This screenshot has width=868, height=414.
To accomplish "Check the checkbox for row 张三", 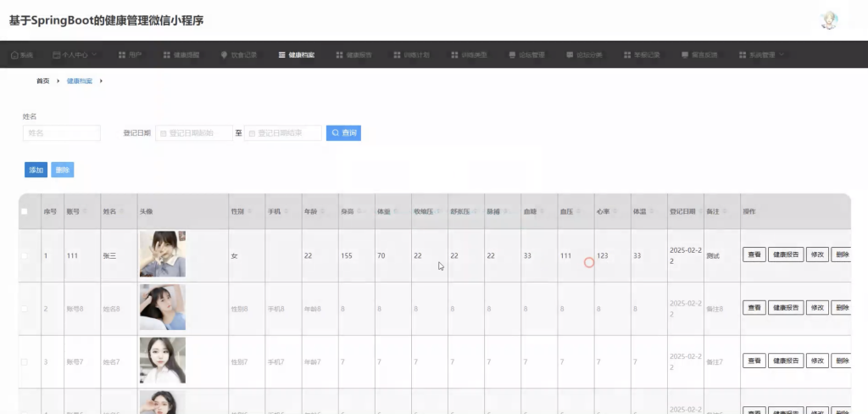I will pyautogui.click(x=24, y=255).
